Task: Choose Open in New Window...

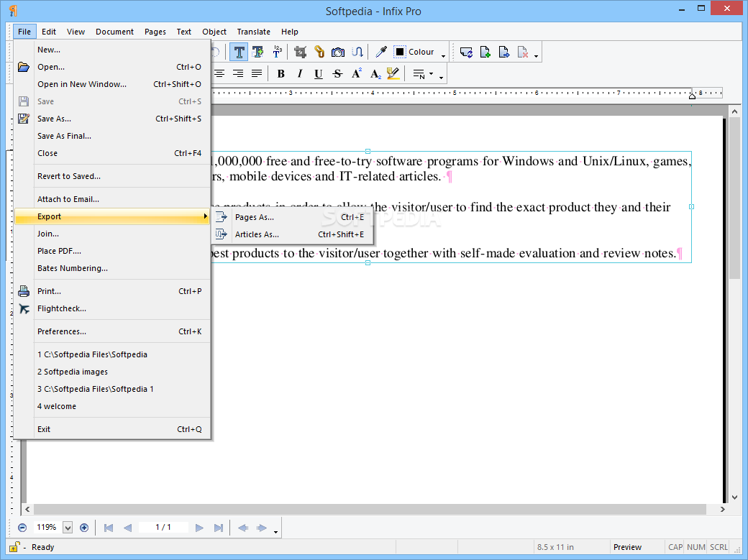Action: (113, 84)
